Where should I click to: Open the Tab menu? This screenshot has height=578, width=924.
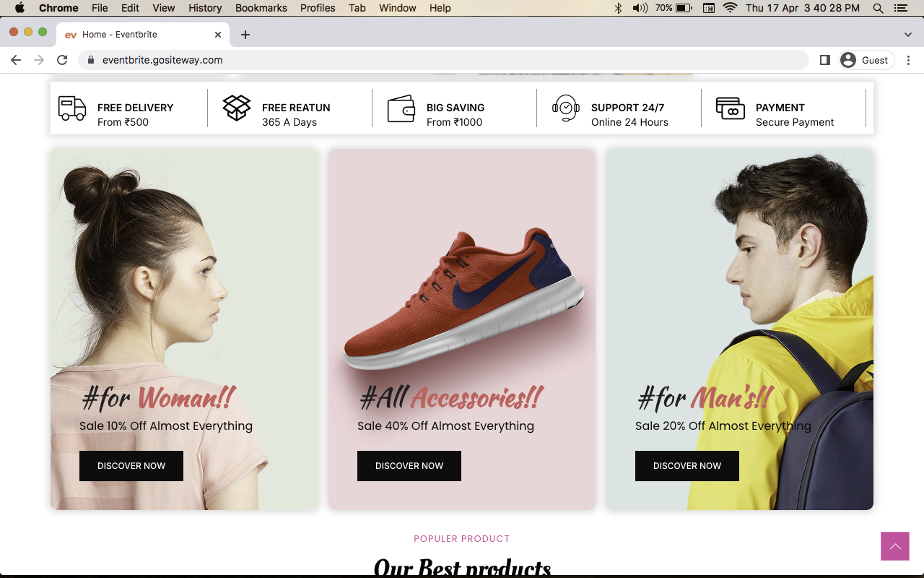(357, 8)
